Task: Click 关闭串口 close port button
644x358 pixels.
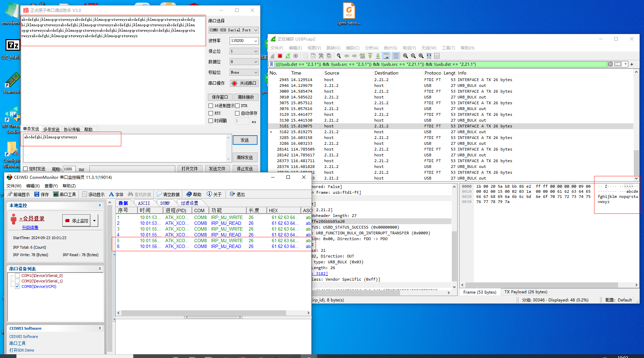Action: [244, 83]
